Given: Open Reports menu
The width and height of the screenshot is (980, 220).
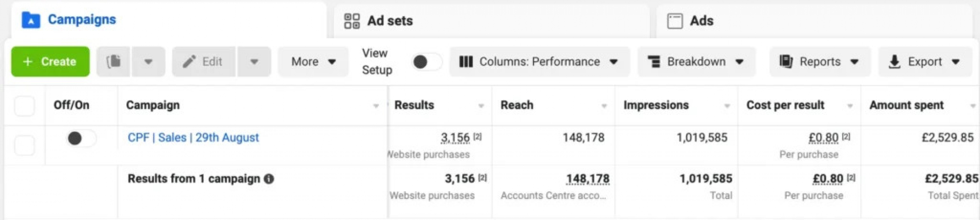Looking at the screenshot, I should tap(819, 62).
